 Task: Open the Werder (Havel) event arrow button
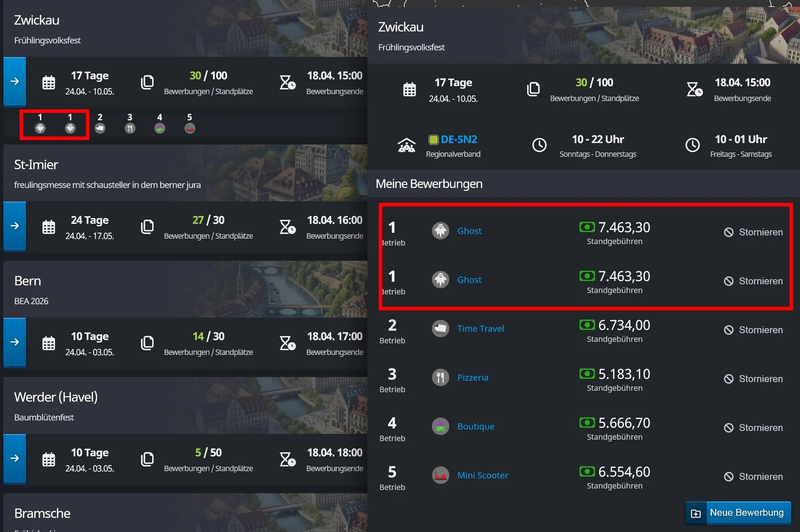pos(15,458)
